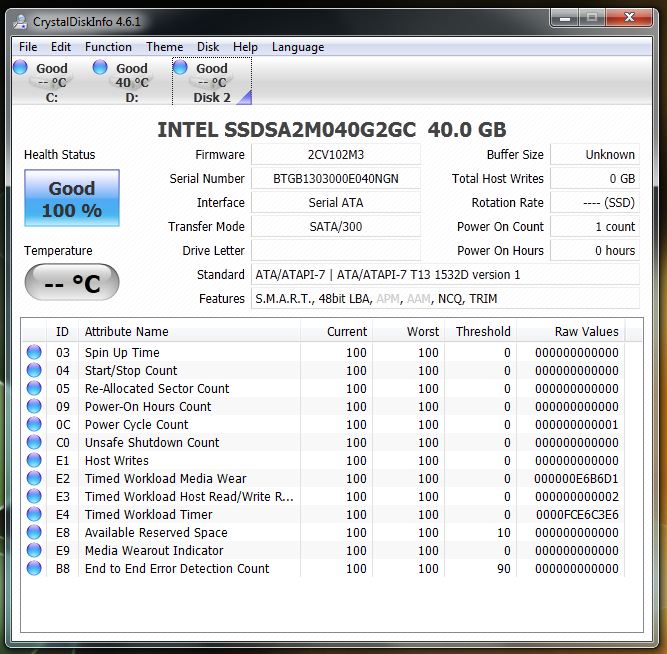Click the status orb in End to End Error row
This screenshot has height=654, width=667.
(34, 568)
